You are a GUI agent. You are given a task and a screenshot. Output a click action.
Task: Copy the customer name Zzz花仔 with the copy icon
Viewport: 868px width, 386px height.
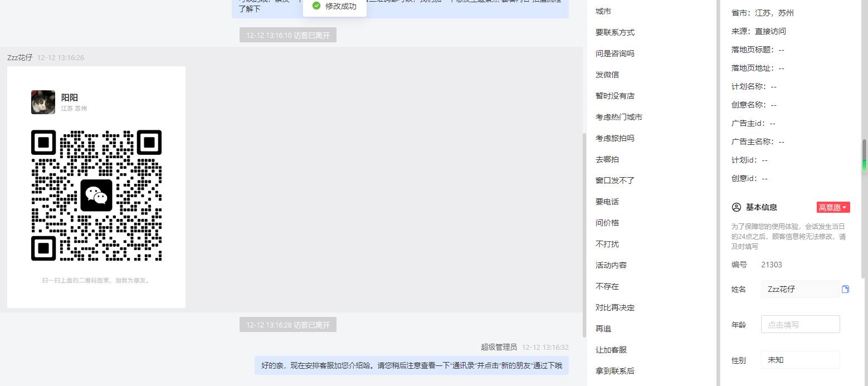coord(845,289)
